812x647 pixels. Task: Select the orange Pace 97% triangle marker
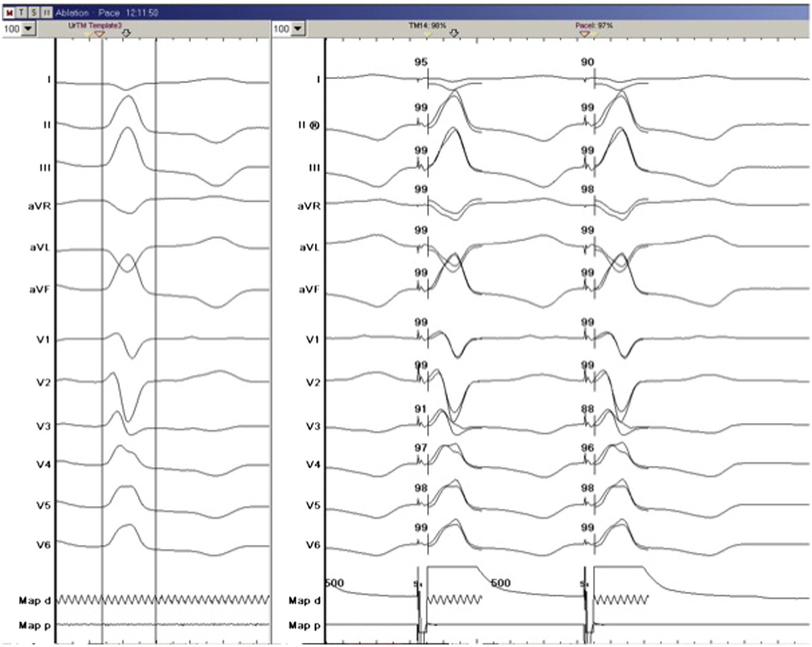click(x=584, y=35)
